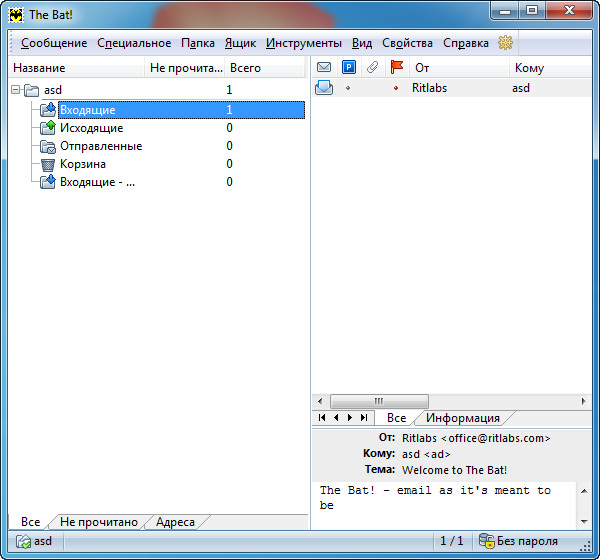Toggle parked dot on Ritlabs message
600x560 pixels.
pyautogui.click(x=348, y=88)
